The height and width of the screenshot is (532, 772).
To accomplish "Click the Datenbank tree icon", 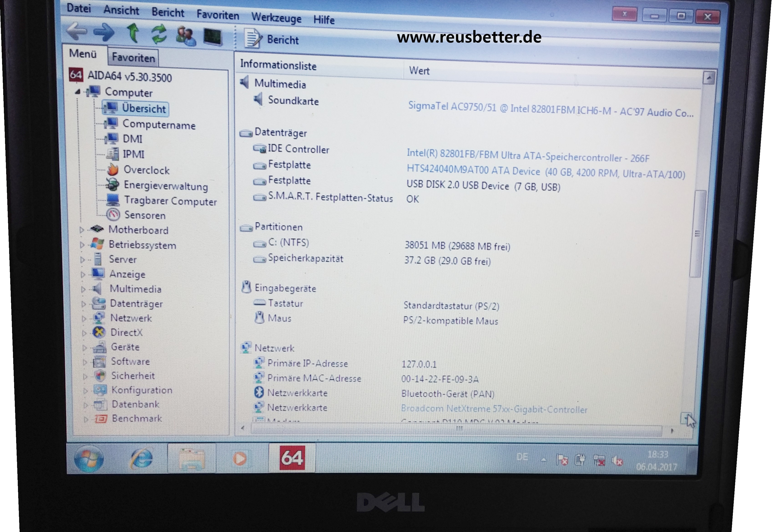I will pos(100,404).
